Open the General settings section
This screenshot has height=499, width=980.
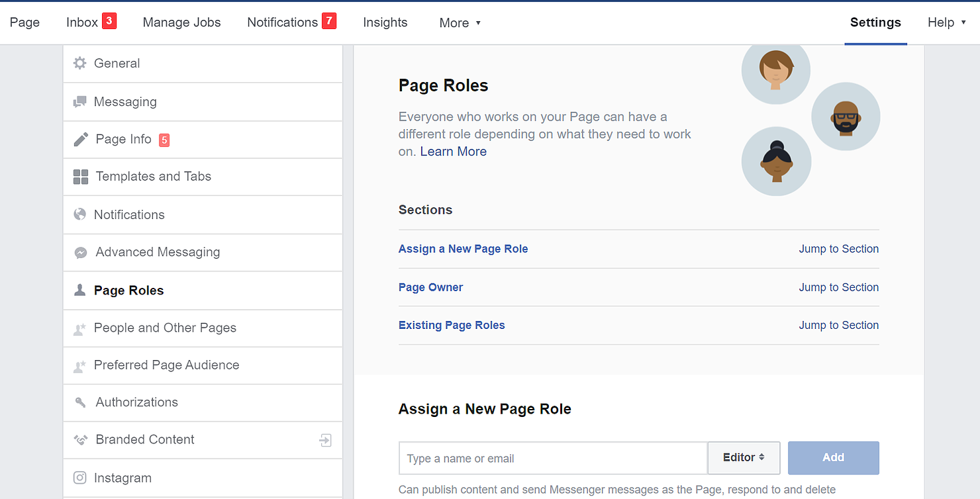tap(203, 64)
